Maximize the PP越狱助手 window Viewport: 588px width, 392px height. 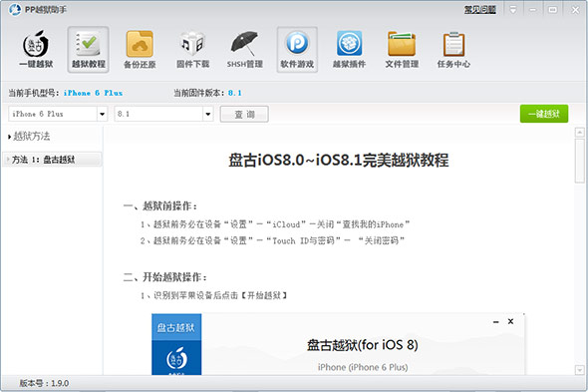(x=553, y=10)
